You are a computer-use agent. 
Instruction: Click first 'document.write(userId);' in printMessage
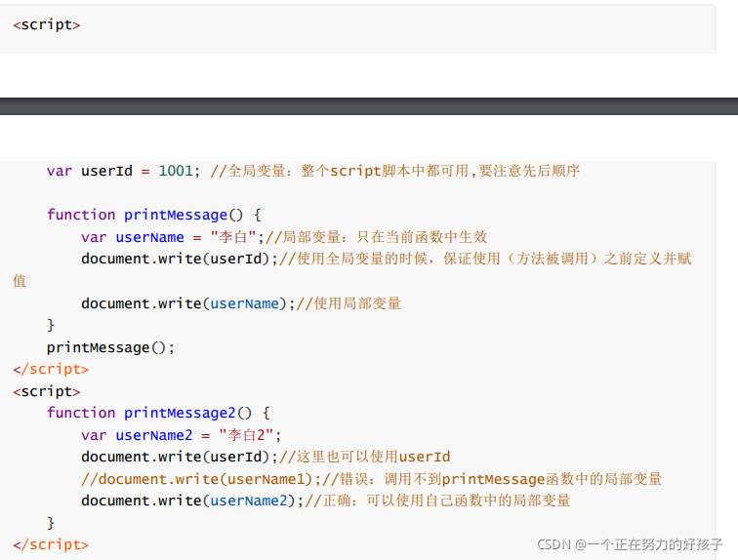(x=180, y=260)
